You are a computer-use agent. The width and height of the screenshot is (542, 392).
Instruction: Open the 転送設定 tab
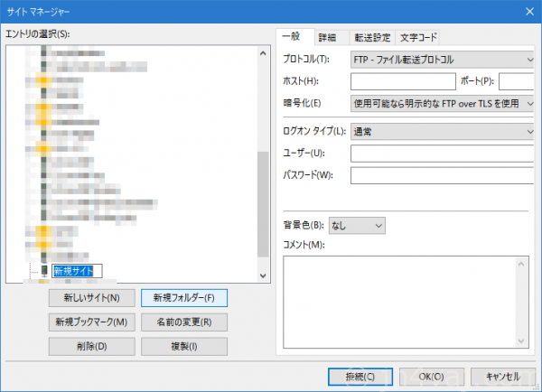[x=370, y=37]
